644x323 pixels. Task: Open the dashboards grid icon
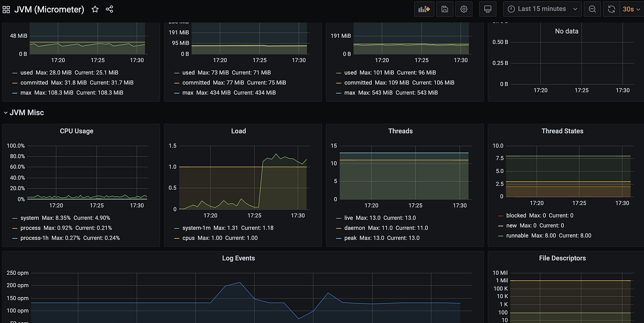pos(6,9)
